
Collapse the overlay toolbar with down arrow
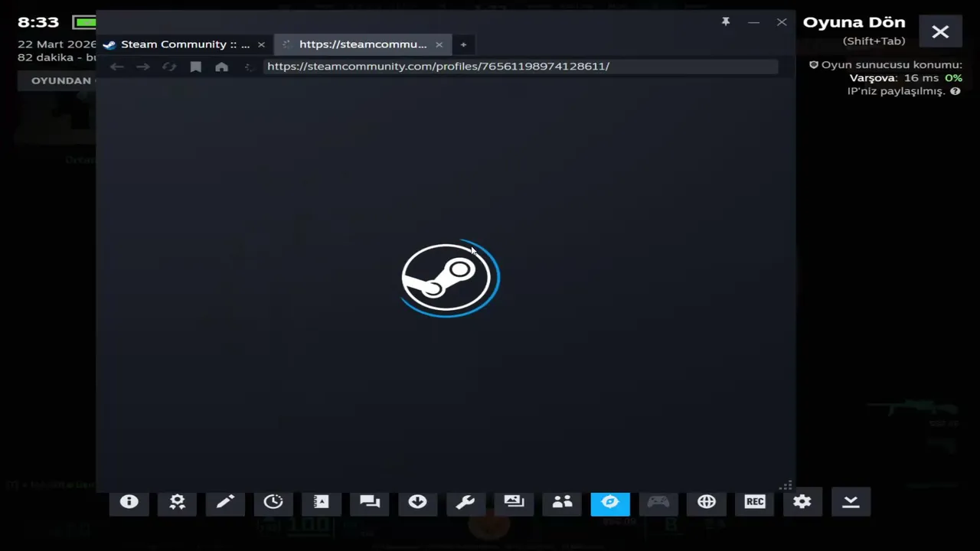851,502
